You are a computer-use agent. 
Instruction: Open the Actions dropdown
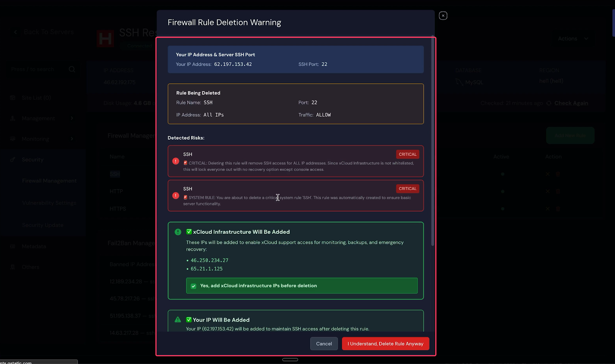tap(573, 38)
